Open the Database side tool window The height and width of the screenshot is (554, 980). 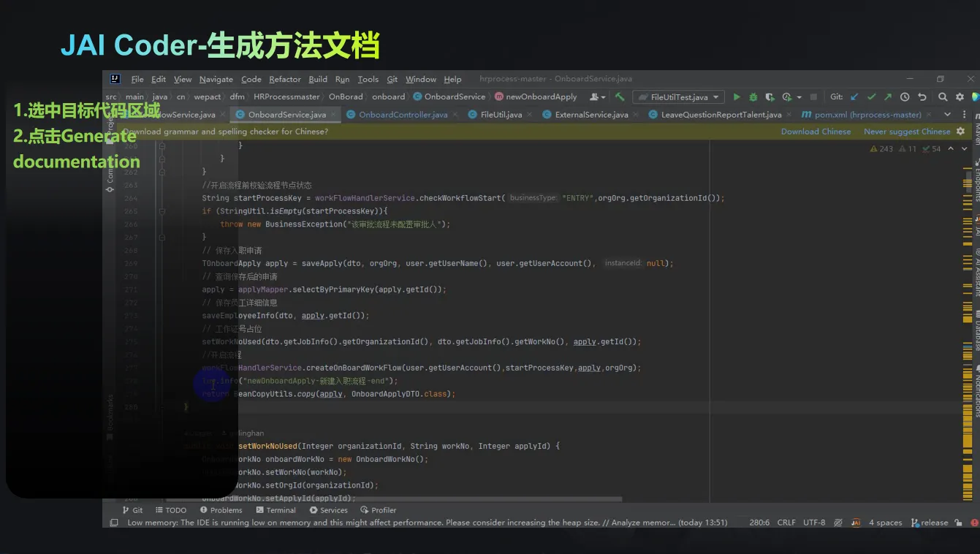(x=976, y=330)
